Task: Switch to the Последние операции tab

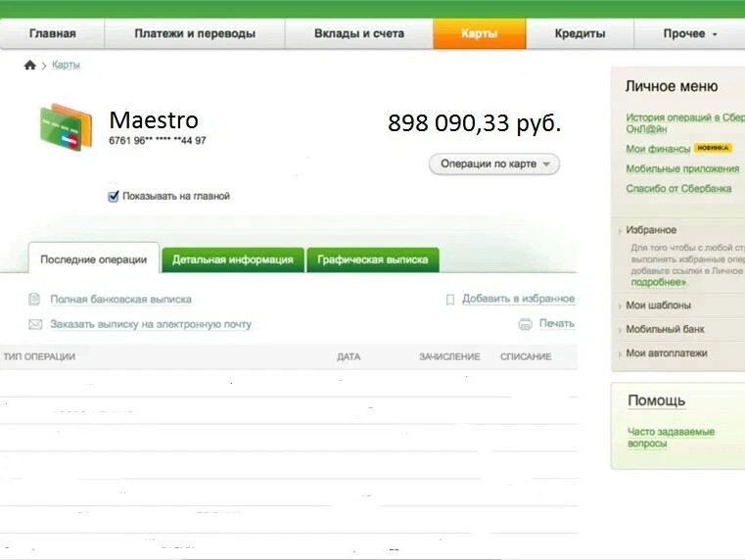Action: 94,259
